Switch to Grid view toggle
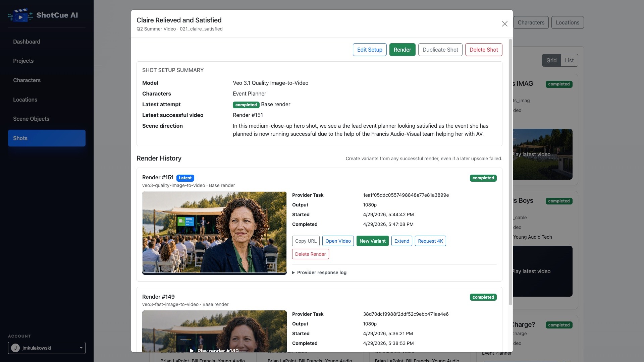 (x=551, y=60)
